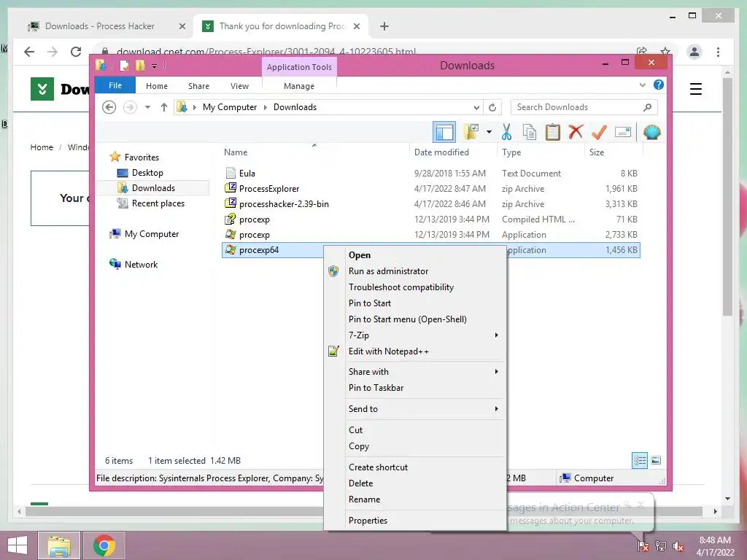
Task: Switch to the Manage ribbon tab
Action: click(x=298, y=86)
